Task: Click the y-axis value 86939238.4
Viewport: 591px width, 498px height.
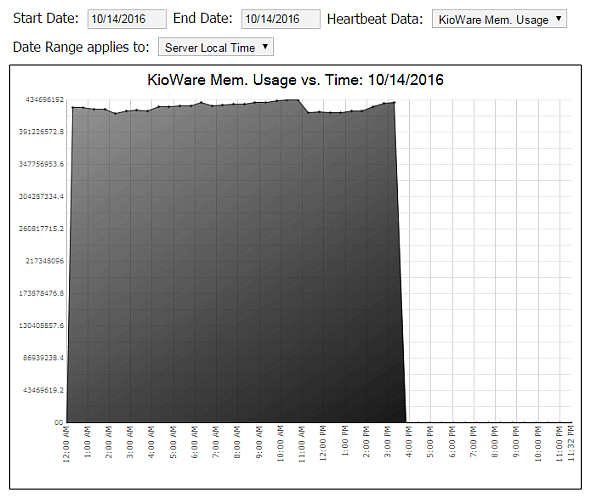Action: point(43,357)
